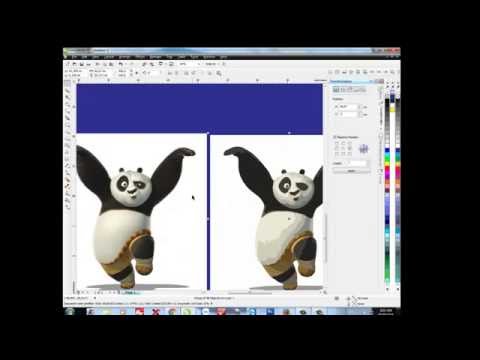The image size is (480, 360).
Task: Click the Export toolbar icon
Action: (x=151, y=64)
